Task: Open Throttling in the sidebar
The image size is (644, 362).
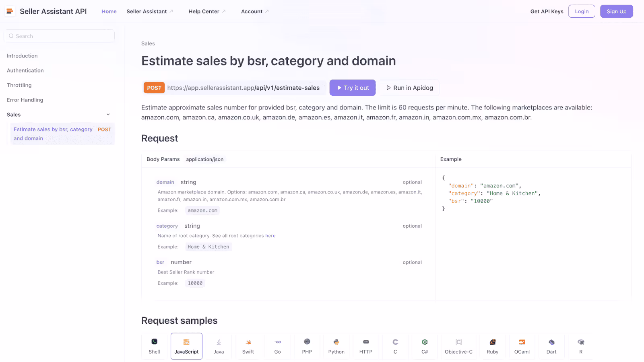Action: [19, 85]
